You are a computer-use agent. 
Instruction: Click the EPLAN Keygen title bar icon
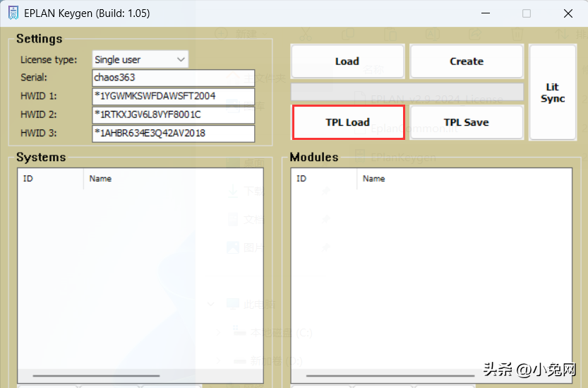[x=13, y=13]
